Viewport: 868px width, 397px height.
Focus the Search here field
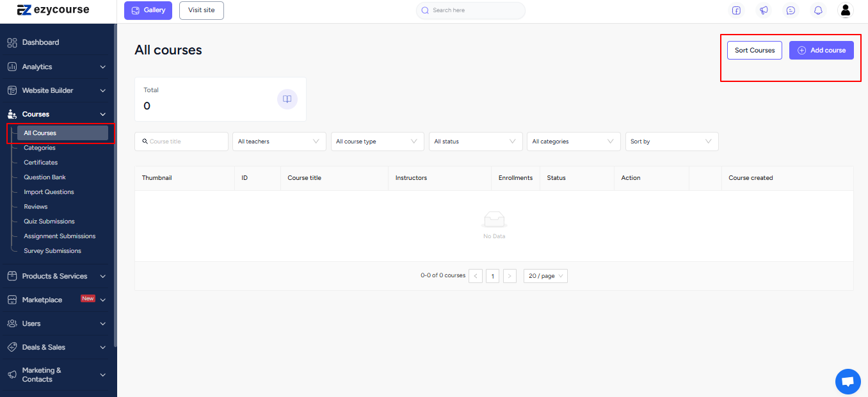470,10
